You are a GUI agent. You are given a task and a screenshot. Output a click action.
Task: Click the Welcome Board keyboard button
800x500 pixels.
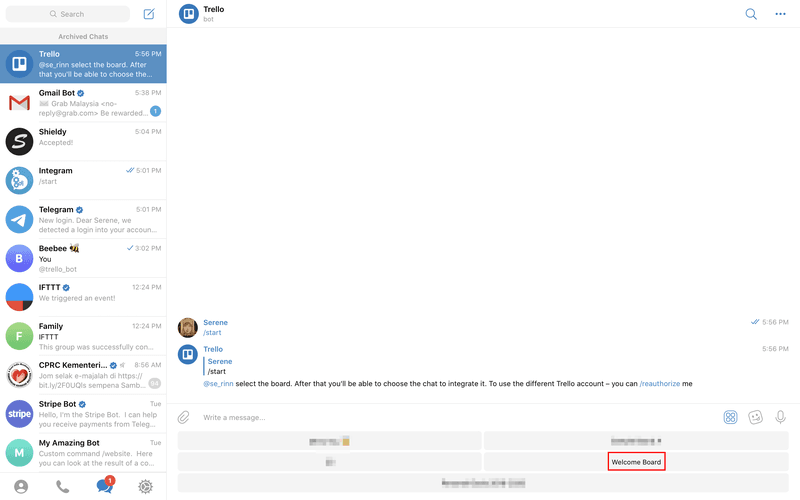click(636, 462)
